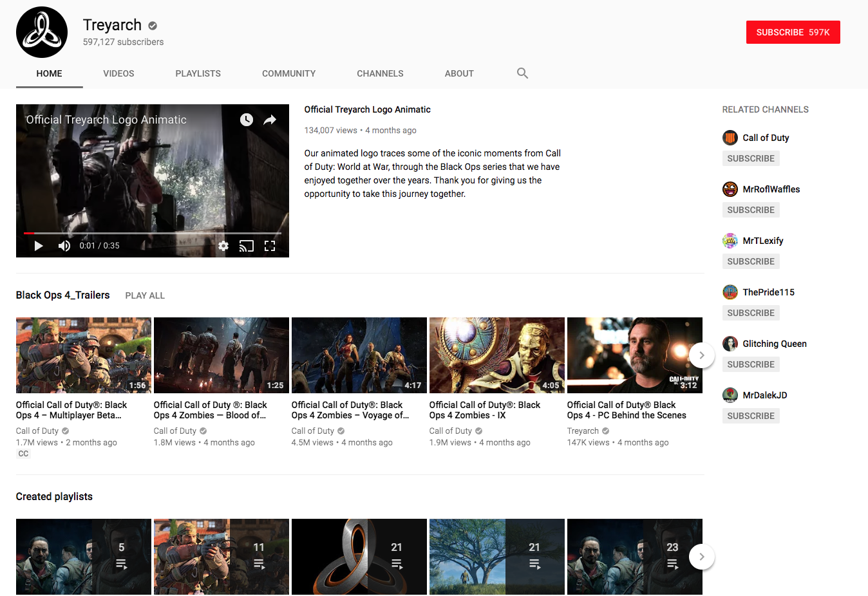Subscribe to Glitching Queen channel
The height and width of the screenshot is (596, 868).
pos(751,364)
